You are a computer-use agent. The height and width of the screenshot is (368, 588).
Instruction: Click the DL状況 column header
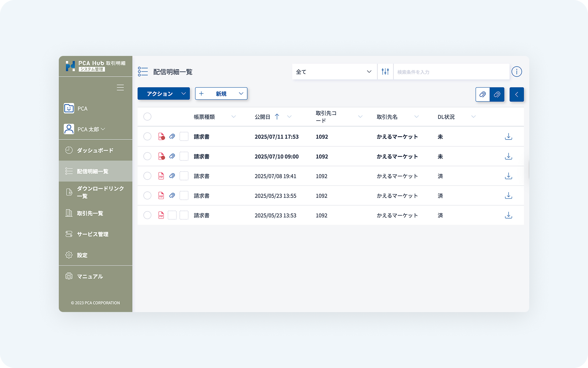pos(446,117)
